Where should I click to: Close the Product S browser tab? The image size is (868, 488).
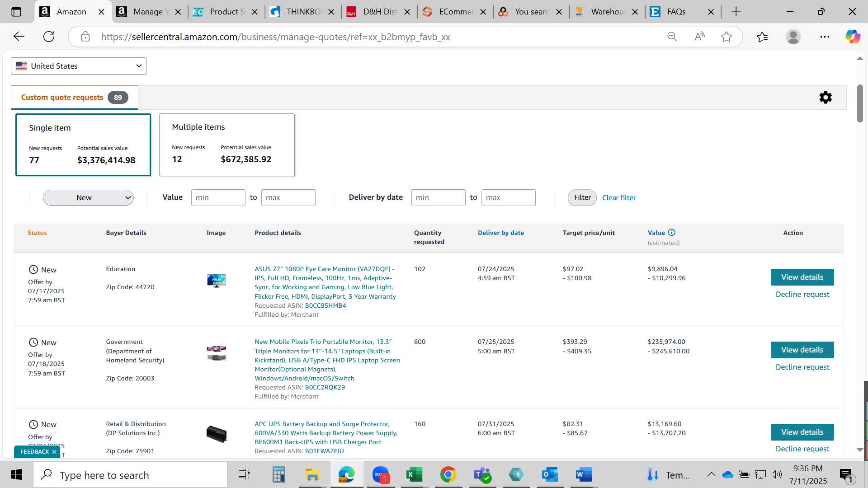pos(255,12)
